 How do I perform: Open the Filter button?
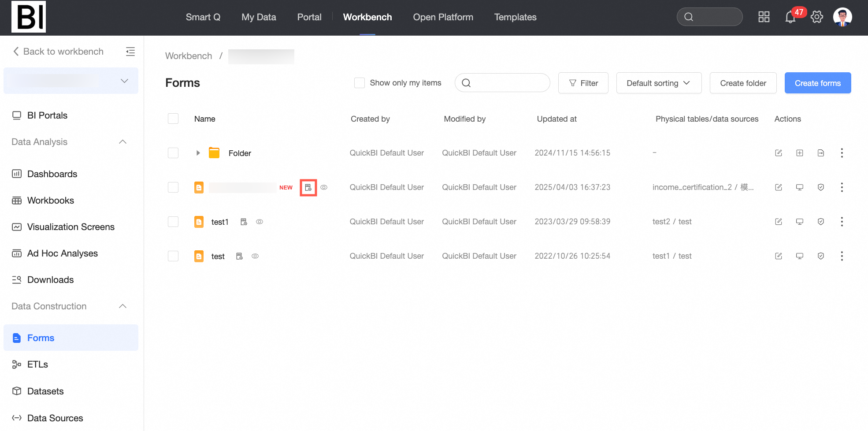pyautogui.click(x=583, y=83)
